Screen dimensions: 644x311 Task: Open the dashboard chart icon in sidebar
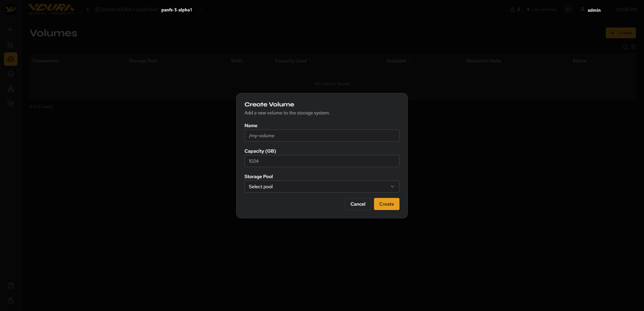(11, 44)
